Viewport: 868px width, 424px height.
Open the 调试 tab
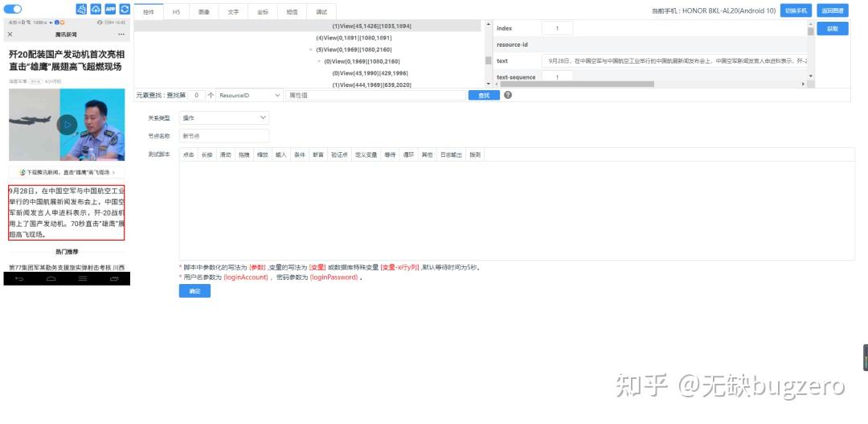pyautogui.click(x=321, y=11)
